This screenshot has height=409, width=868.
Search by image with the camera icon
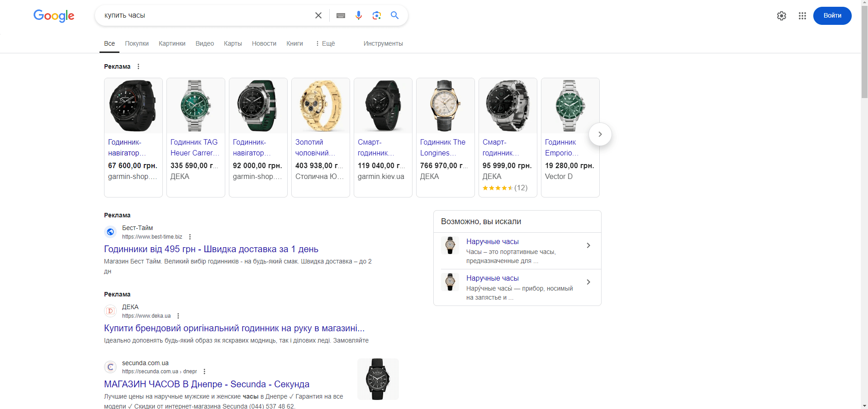(376, 15)
